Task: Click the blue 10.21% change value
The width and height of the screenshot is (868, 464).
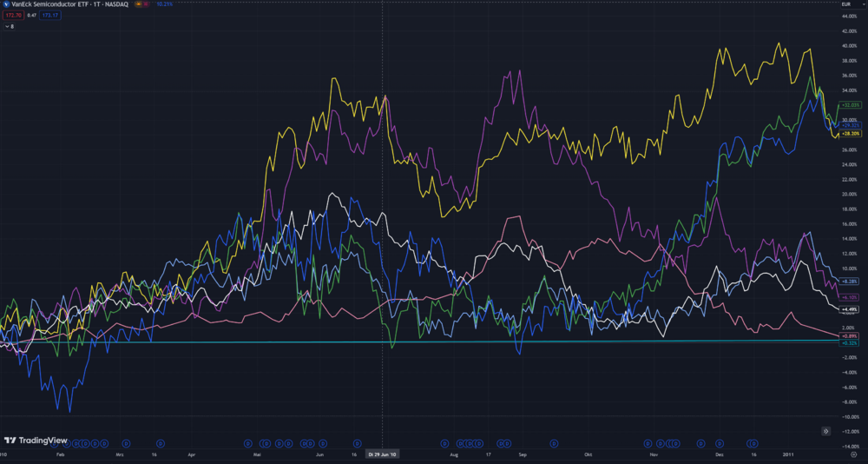Action: (164, 4)
